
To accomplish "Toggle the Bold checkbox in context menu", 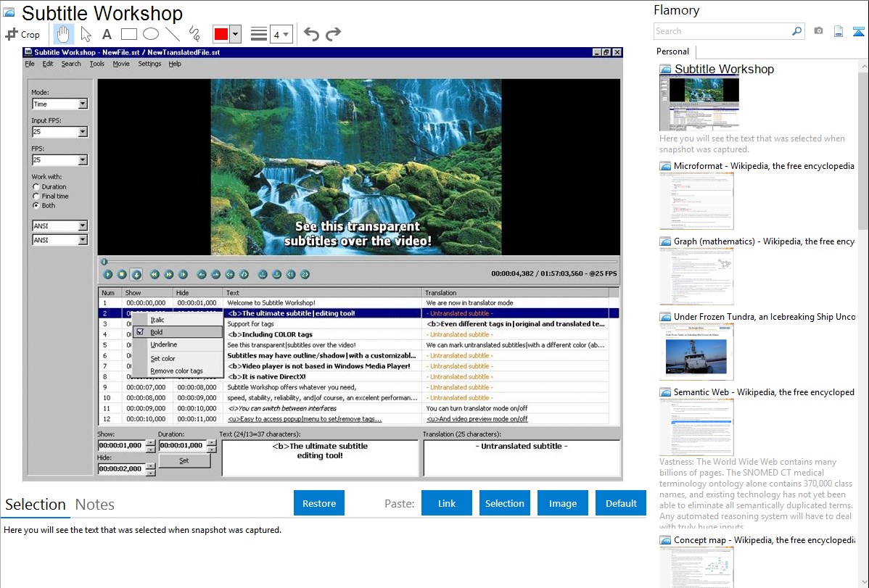I will tap(140, 332).
